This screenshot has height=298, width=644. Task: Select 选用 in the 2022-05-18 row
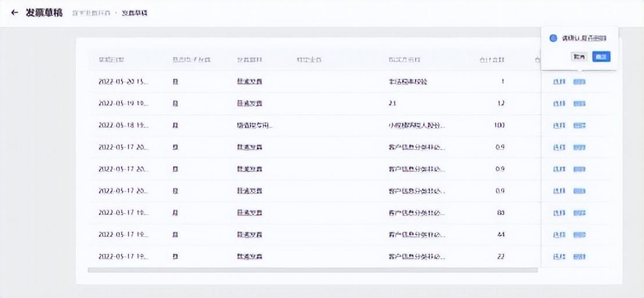point(559,125)
